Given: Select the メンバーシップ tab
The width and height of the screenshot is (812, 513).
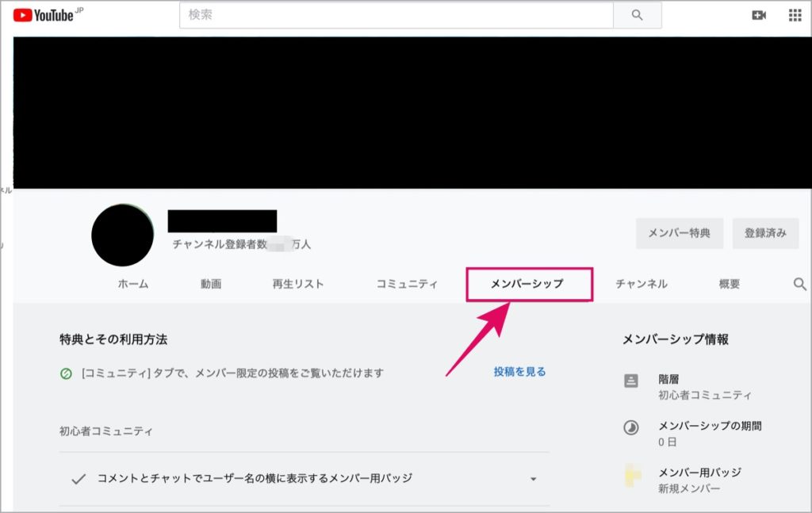Looking at the screenshot, I should [x=527, y=284].
